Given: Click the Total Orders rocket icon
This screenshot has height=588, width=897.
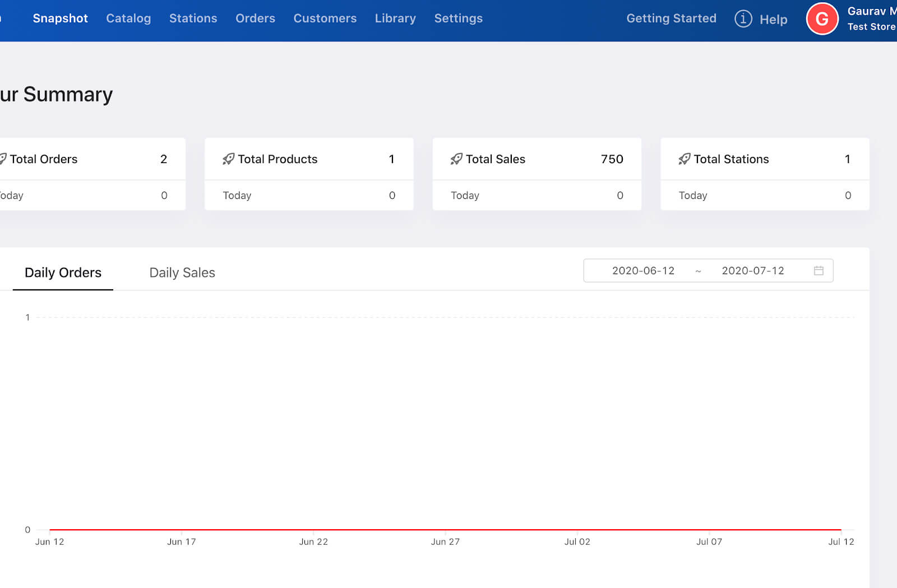Looking at the screenshot, I should (3, 159).
